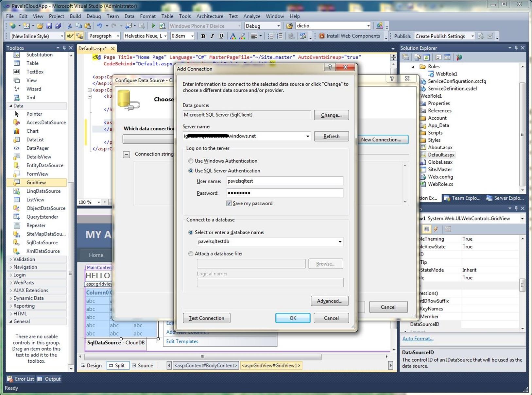Open the database name dropdown pavelsqltestdb
The width and height of the screenshot is (532, 395).
tap(340, 242)
